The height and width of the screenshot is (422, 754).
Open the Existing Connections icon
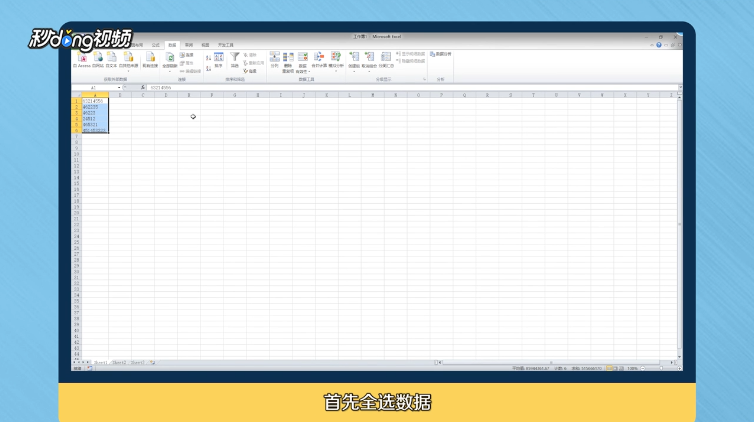151,60
